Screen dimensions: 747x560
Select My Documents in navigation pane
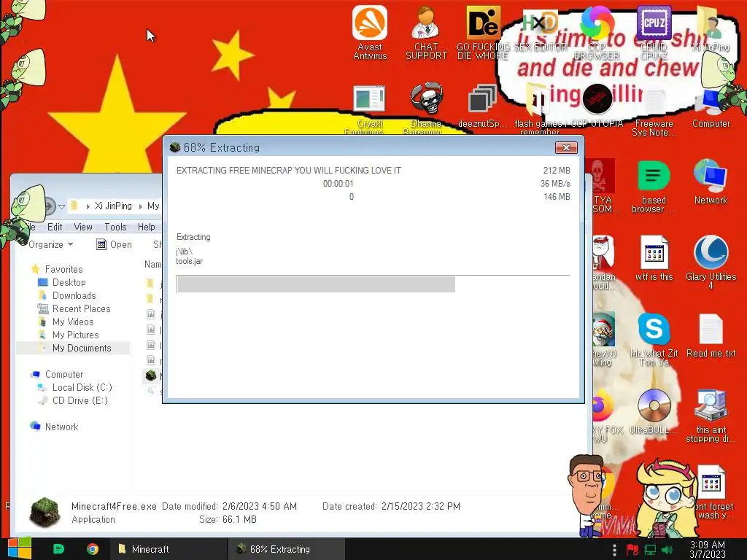(73, 348)
